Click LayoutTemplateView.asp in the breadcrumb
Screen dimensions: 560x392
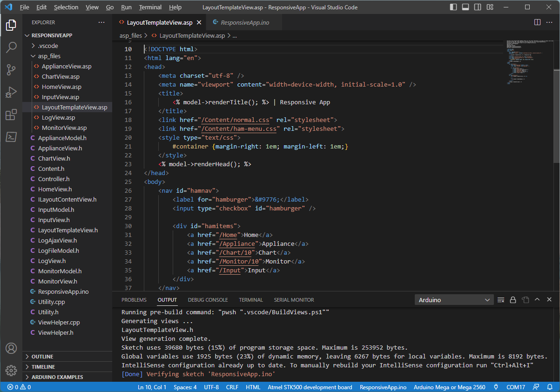[192, 35]
